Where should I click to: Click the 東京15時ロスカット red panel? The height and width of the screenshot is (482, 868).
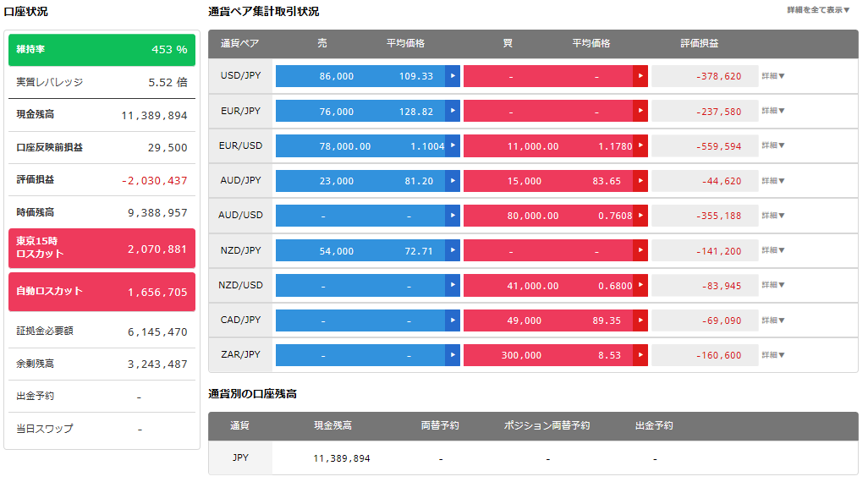pos(102,249)
